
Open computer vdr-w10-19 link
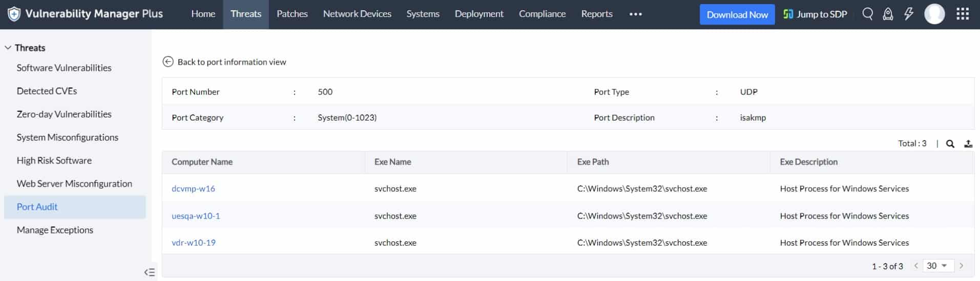[194, 243]
